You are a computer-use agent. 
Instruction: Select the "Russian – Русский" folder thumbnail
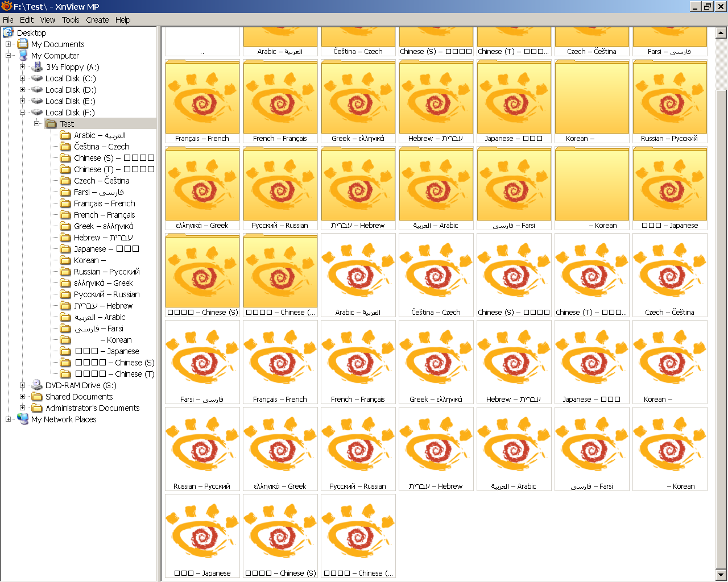click(670, 101)
